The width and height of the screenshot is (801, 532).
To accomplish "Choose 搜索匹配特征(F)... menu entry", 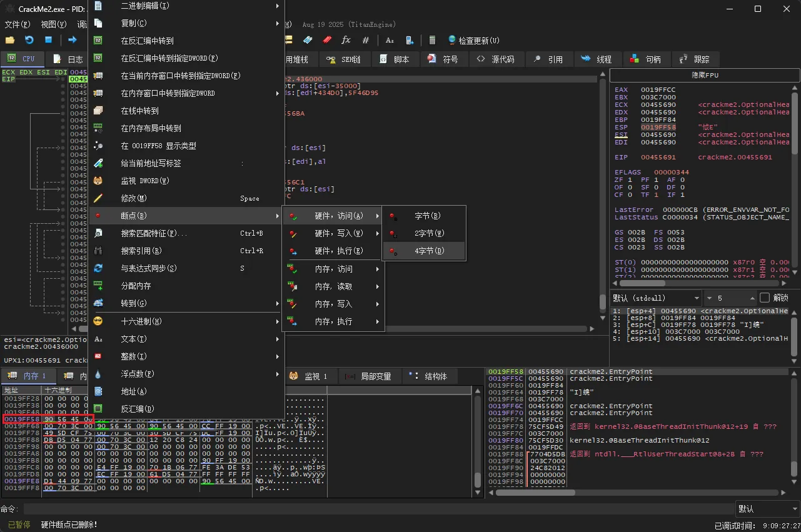I will pos(186,233).
